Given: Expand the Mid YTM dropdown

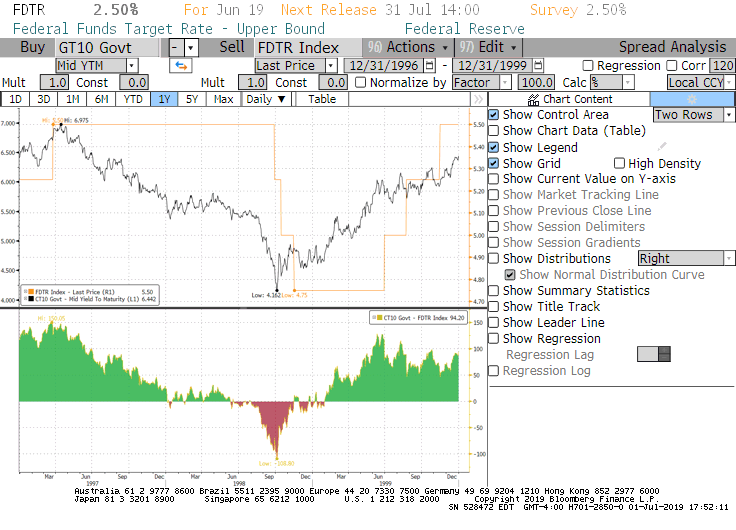Looking at the screenshot, I should (x=97, y=65).
